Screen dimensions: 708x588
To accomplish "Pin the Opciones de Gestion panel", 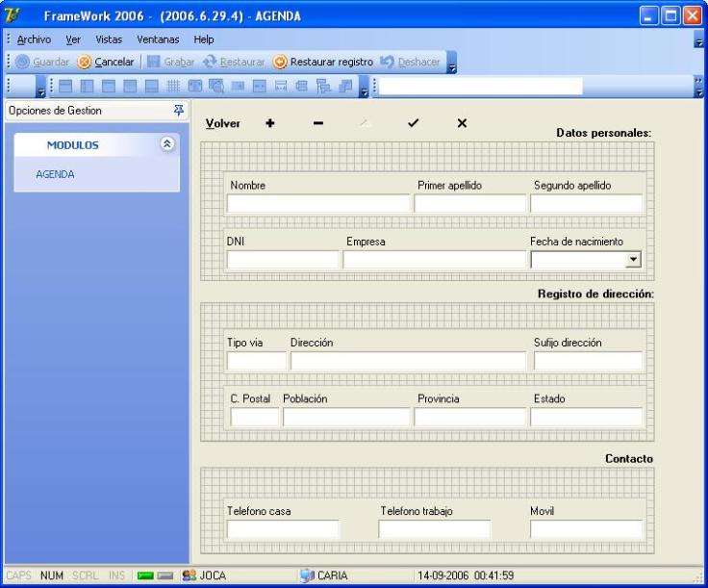I will pyautogui.click(x=179, y=111).
